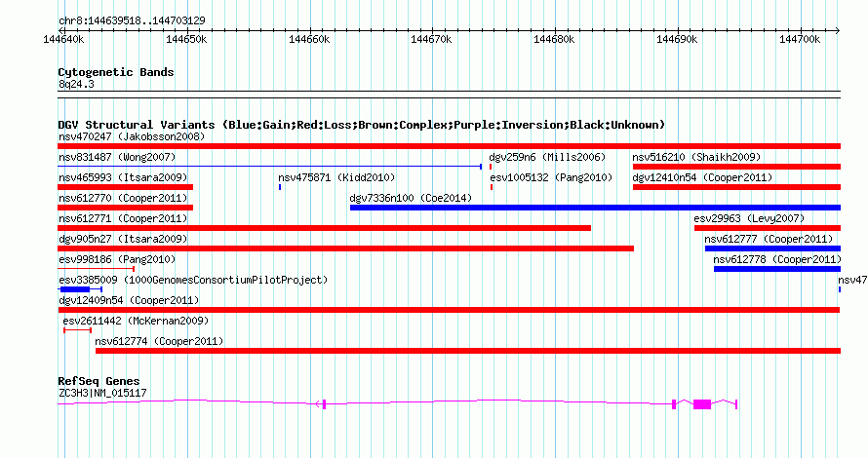This screenshot has width=868, height=458.
Task: Select nsv612778 (Cooper2011) label
Action: tap(777, 259)
